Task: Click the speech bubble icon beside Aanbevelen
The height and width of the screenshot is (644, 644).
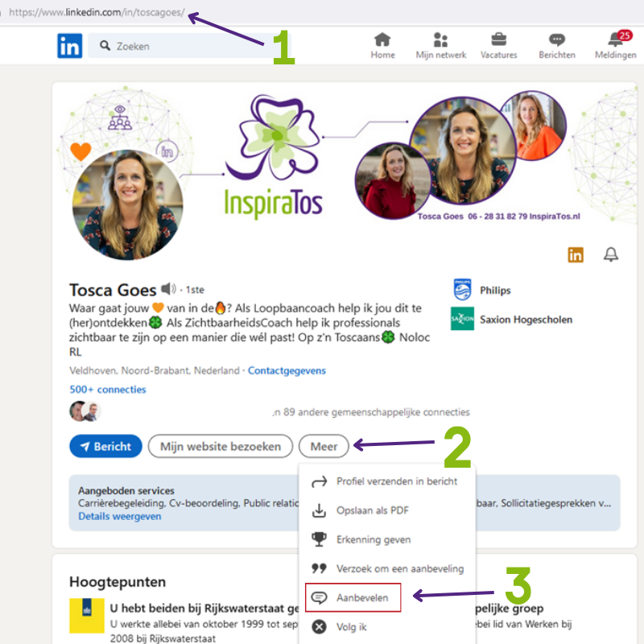Action: [319, 598]
